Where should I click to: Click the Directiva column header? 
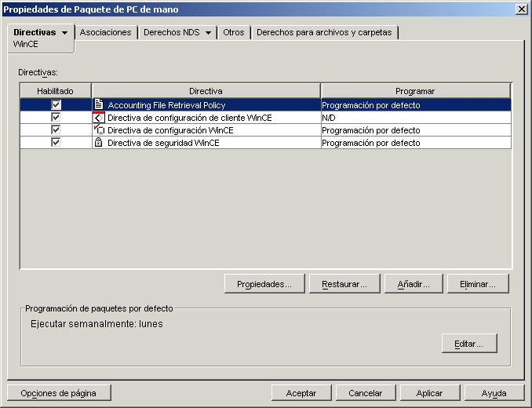[206, 91]
